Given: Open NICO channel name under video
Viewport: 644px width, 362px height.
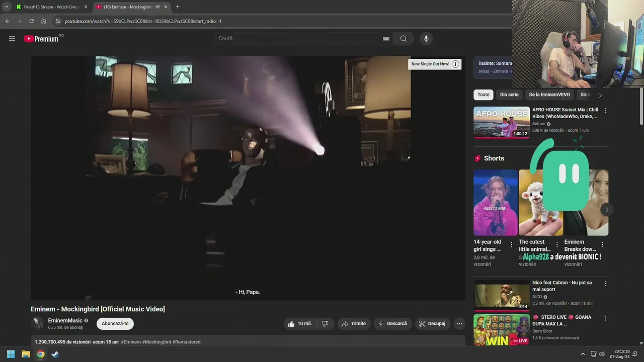Looking at the screenshot, I should pos(537,297).
